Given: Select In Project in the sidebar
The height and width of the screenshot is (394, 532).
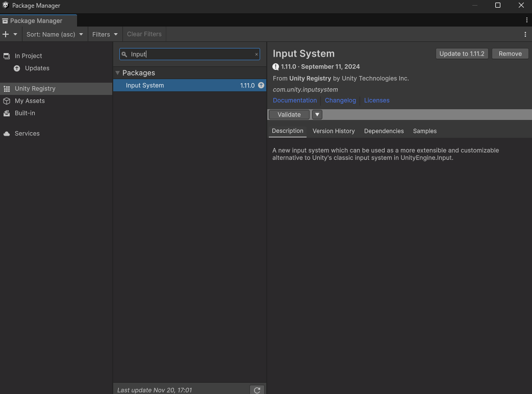Looking at the screenshot, I should point(56,56).
